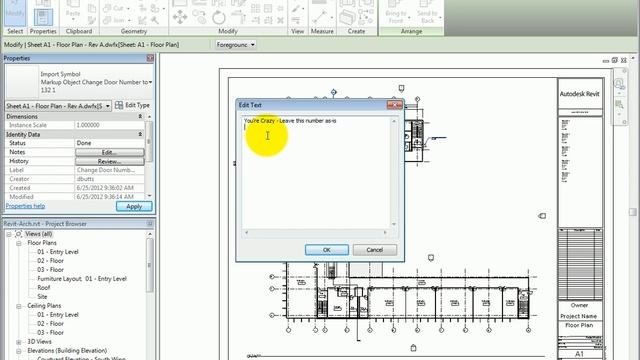Image resolution: width=640 pixels, height=360 pixels.
Task: Click the History Review... button
Action: click(x=109, y=161)
